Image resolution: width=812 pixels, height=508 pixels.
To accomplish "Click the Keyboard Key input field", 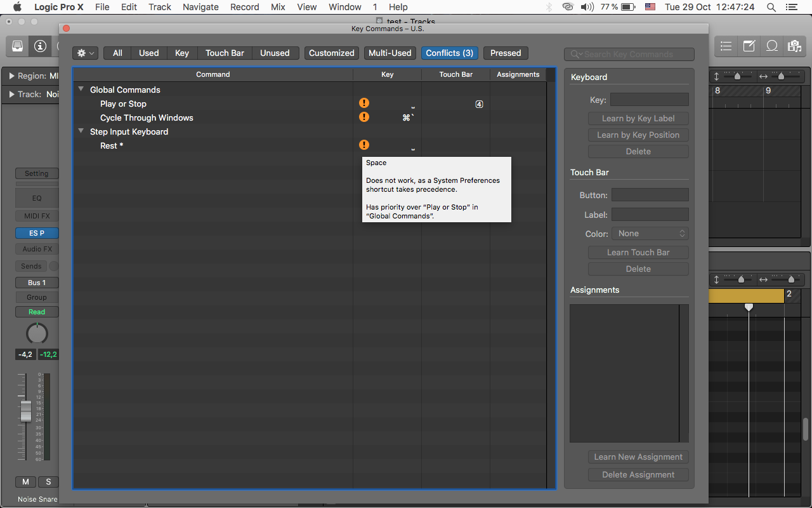I will tap(650, 100).
